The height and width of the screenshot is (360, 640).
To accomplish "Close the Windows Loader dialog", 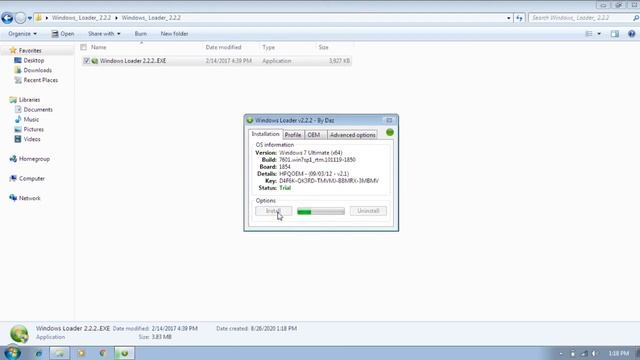I will pyautogui.click(x=389, y=120).
